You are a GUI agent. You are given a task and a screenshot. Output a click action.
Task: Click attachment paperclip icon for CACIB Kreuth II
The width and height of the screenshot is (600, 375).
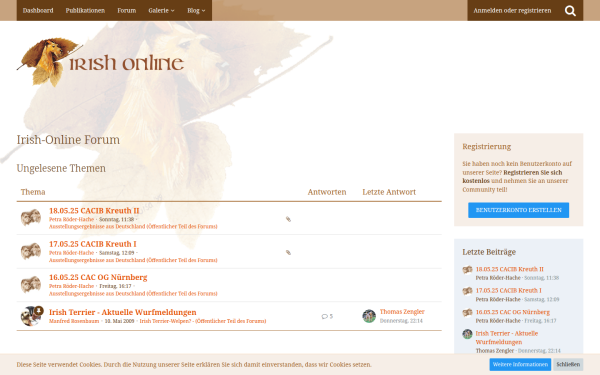(x=288, y=219)
